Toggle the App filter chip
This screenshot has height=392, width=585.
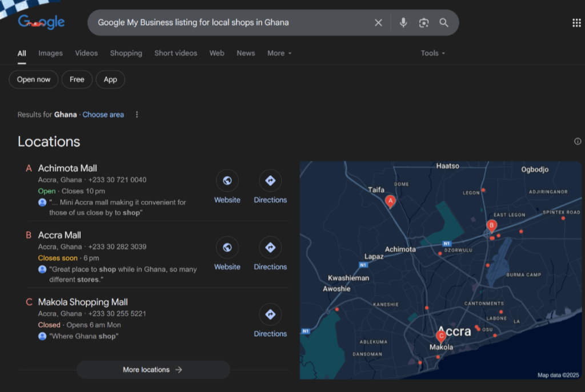click(x=110, y=79)
